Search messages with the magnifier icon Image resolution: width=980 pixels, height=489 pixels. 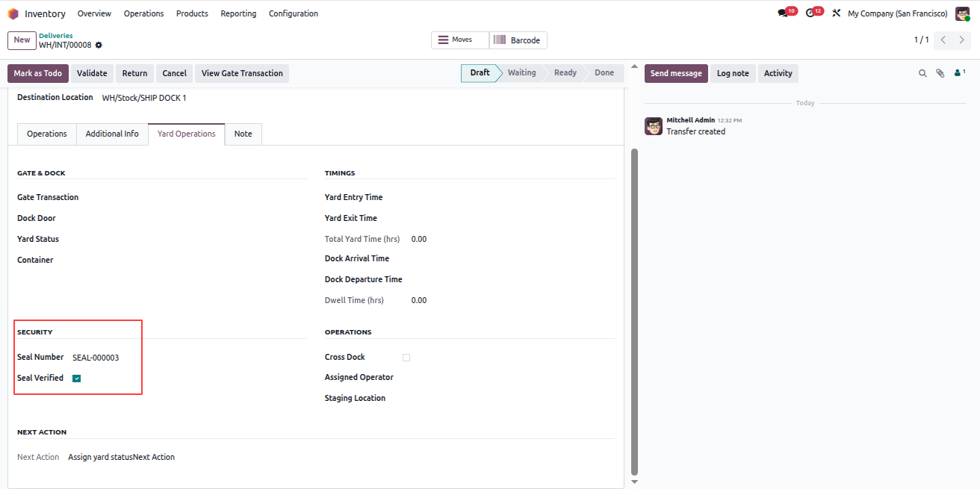[922, 73]
